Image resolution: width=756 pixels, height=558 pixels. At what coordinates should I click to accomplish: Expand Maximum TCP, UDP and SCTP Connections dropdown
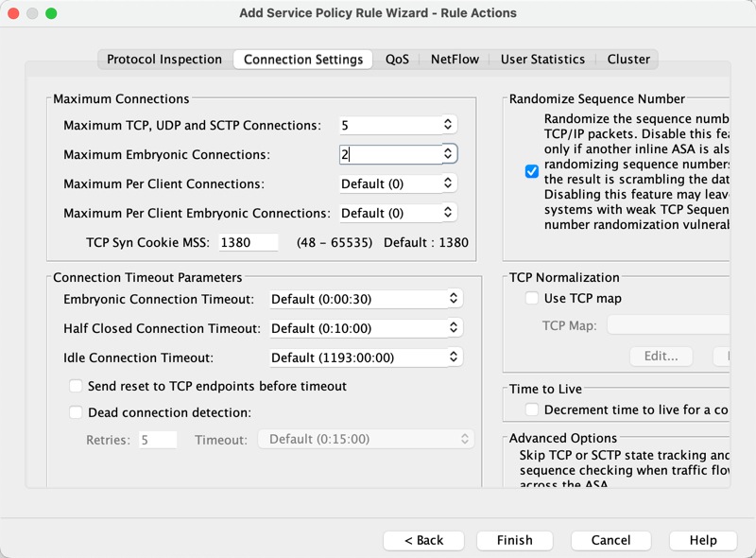click(448, 125)
